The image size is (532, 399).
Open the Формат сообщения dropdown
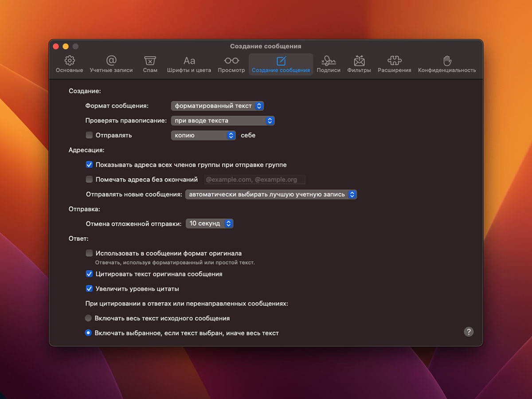point(217,106)
